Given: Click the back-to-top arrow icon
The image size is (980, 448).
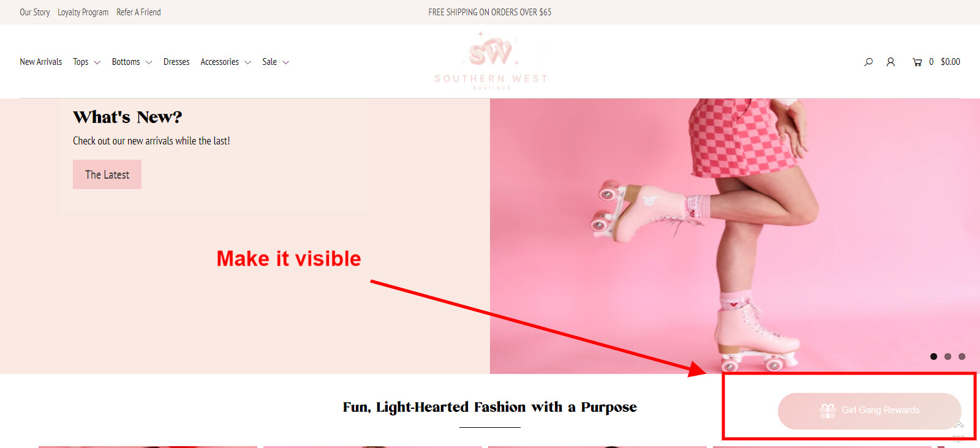Looking at the screenshot, I should coord(959,425).
